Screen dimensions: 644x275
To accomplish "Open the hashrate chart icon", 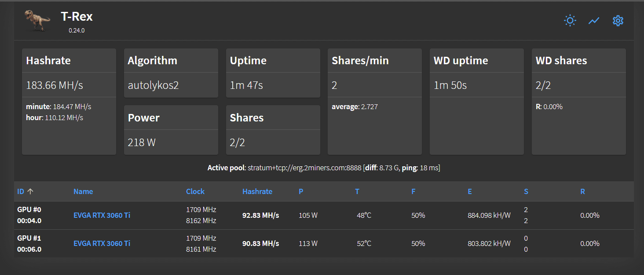I will pos(594,21).
